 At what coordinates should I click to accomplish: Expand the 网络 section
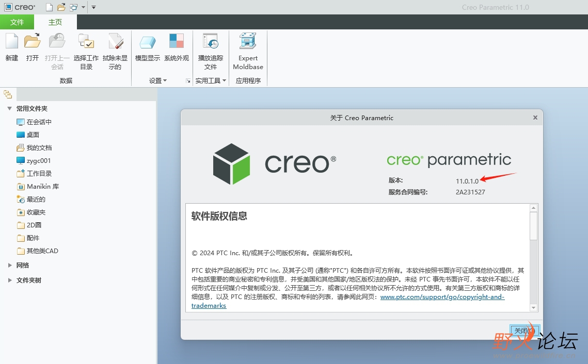click(x=10, y=265)
